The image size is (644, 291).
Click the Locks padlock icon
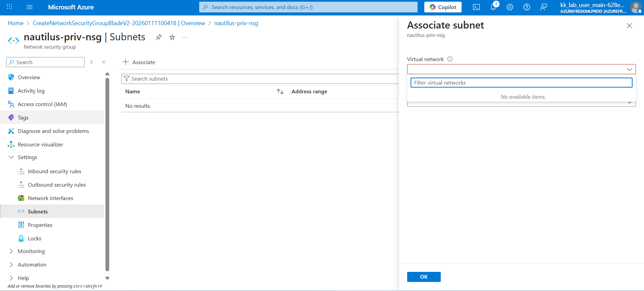(x=21, y=238)
